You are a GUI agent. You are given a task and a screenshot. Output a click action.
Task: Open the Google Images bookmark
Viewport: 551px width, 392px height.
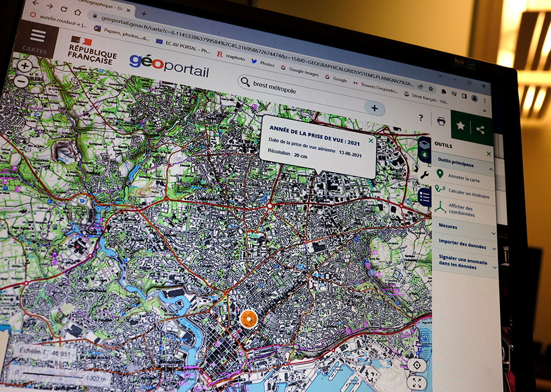(299, 70)
